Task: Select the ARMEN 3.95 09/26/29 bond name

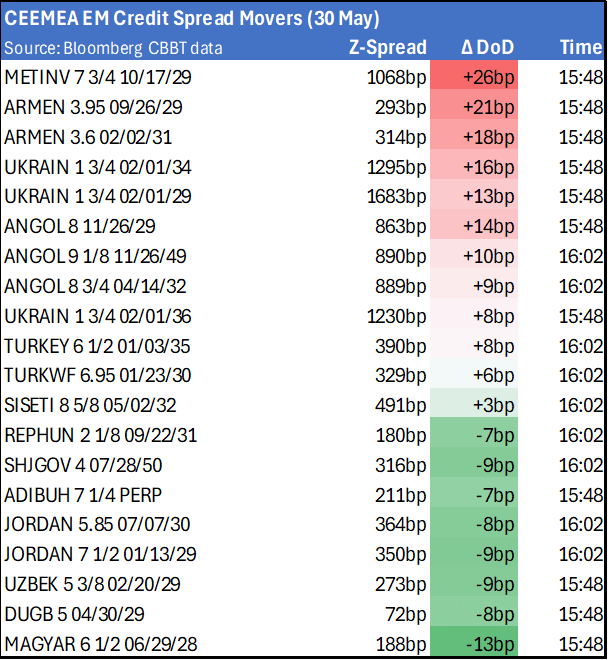Action: pyautogui.click(x=93, y=107)
